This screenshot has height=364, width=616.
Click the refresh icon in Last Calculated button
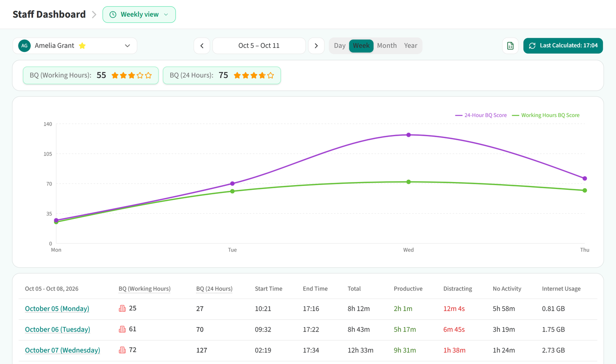[x=532, y=46]
